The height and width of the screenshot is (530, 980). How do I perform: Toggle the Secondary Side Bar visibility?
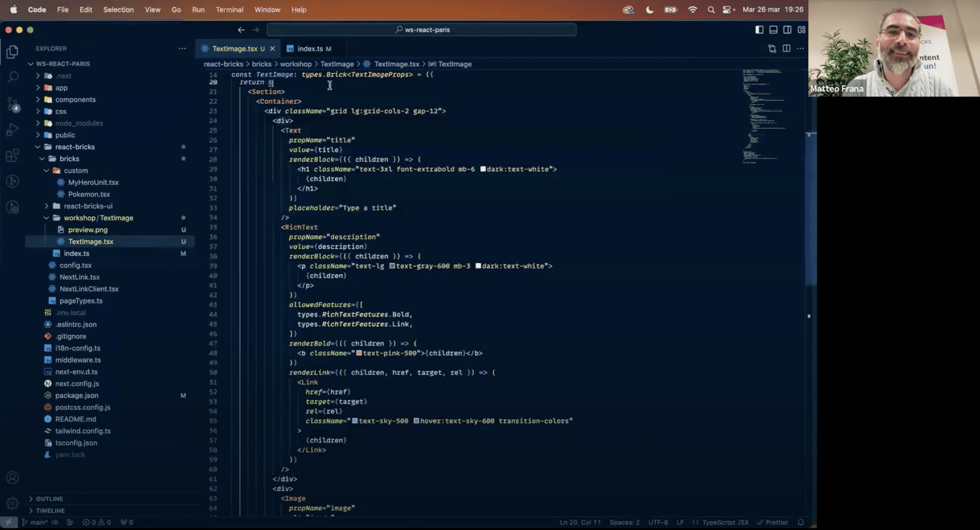(x=787, y=30)
